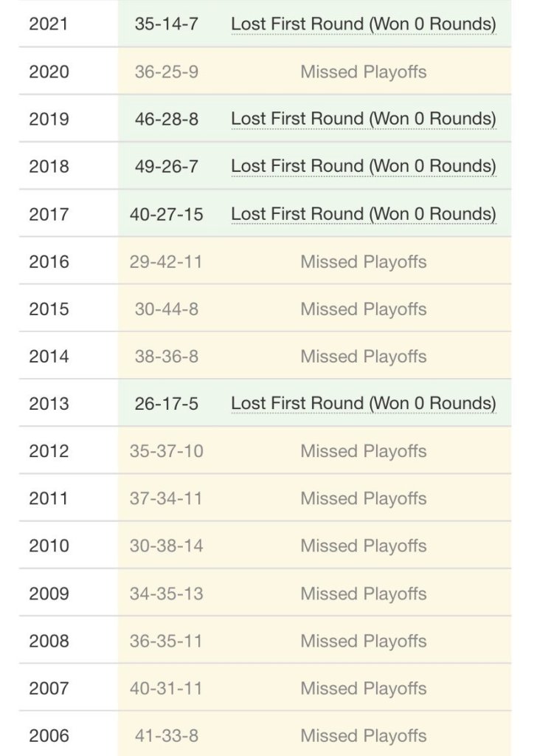Select the 26-17-5 record in 2013
The height and width of the screenshot is (756, 537).
tap(166, 404)
